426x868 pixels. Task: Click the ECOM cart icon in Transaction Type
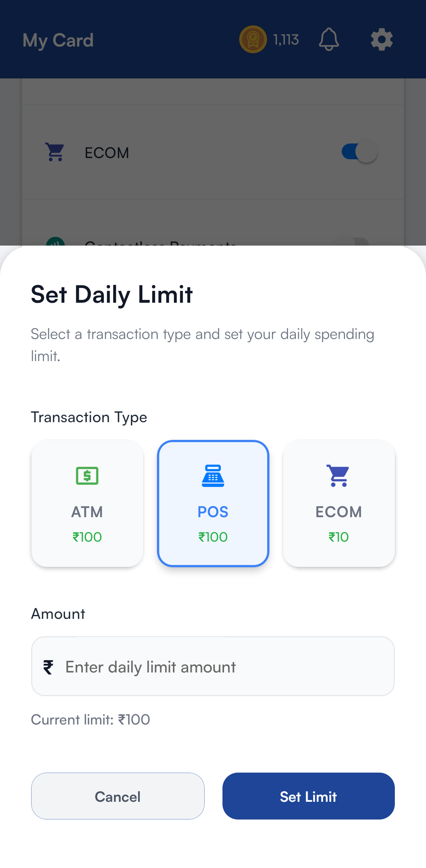click(339, 476)
